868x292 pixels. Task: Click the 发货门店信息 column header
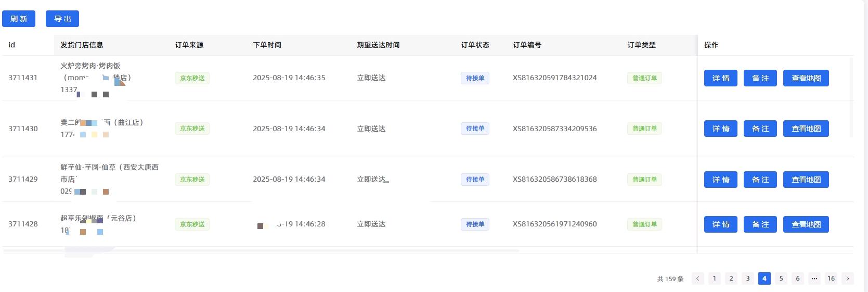(82, 45)
